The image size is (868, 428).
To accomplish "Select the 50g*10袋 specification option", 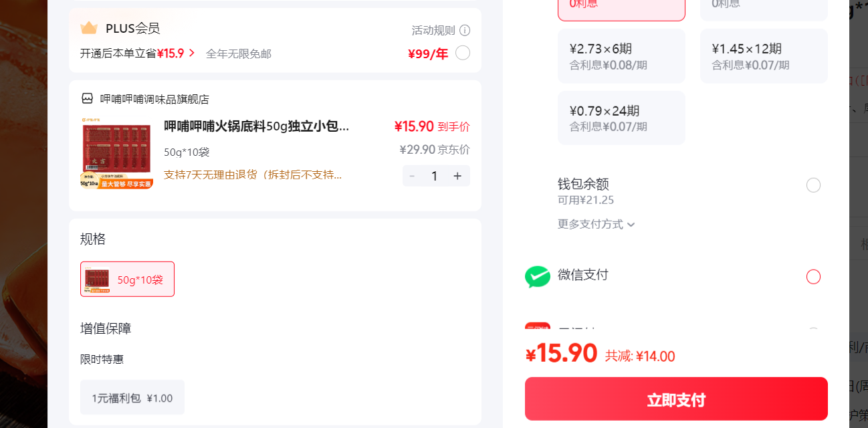I will [127, 279].
